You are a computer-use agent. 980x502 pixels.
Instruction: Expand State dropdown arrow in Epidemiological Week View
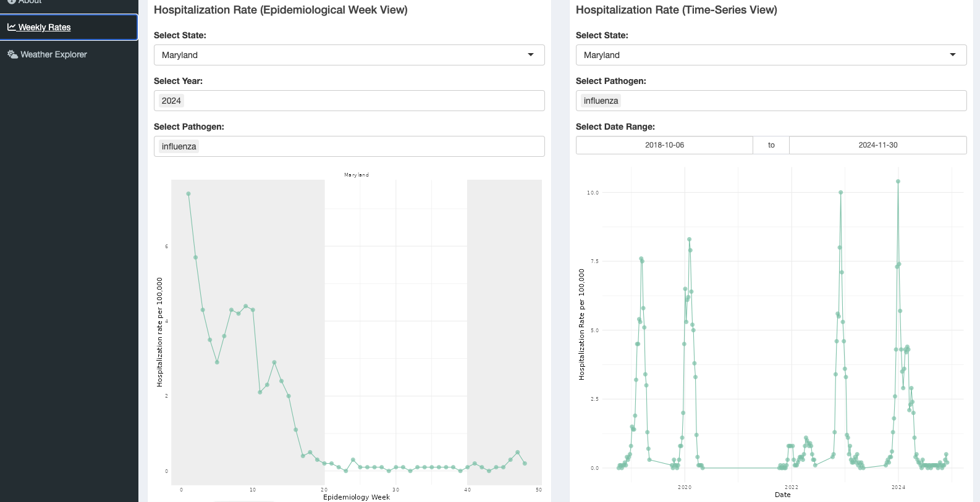(x=530, y=55)
